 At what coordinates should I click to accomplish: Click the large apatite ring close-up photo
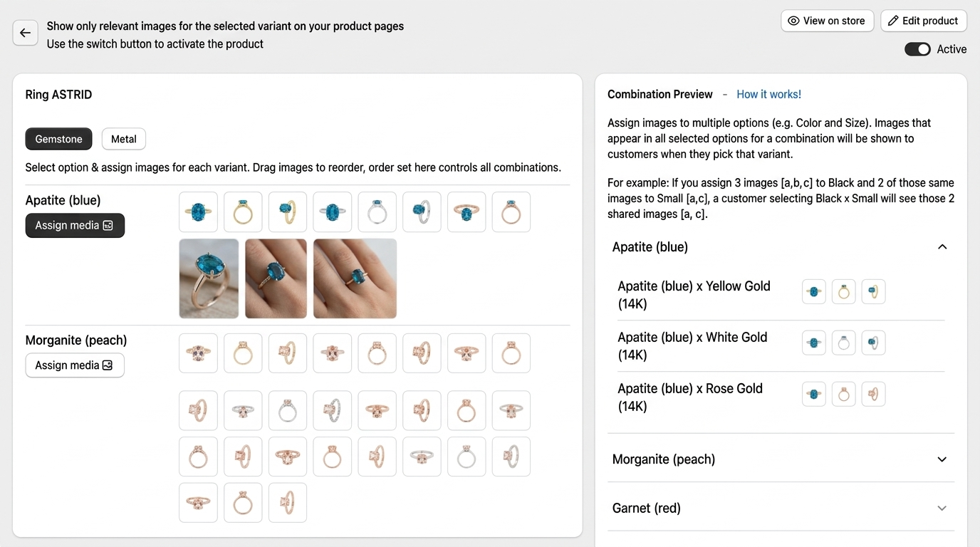(x=209, y=278)
